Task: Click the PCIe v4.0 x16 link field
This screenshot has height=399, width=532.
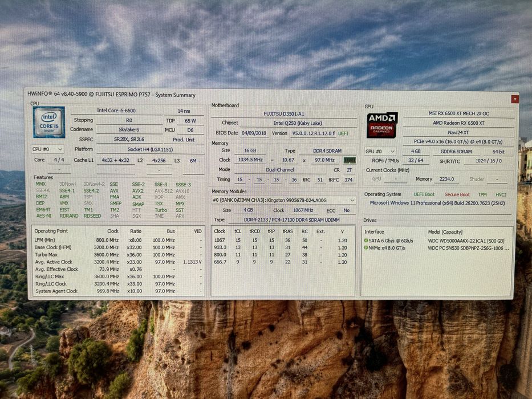Action: (458, 142)
